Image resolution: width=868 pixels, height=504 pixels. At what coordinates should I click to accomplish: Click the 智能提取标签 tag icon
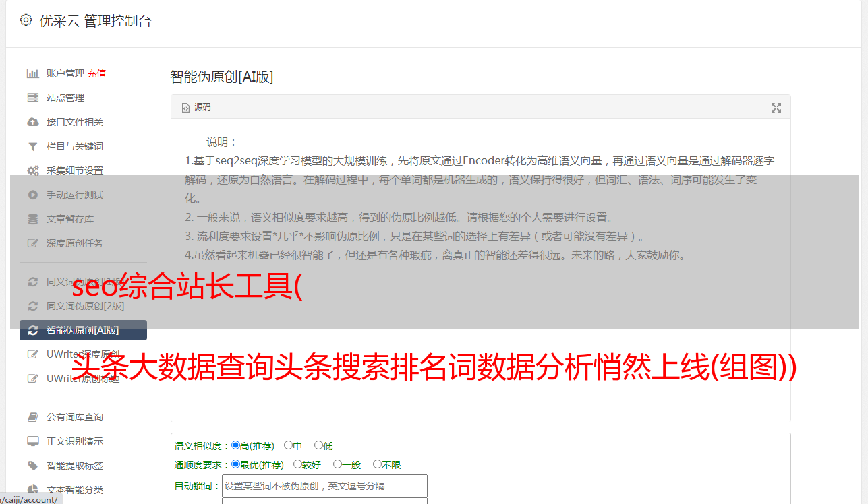(x=32, y=466)
